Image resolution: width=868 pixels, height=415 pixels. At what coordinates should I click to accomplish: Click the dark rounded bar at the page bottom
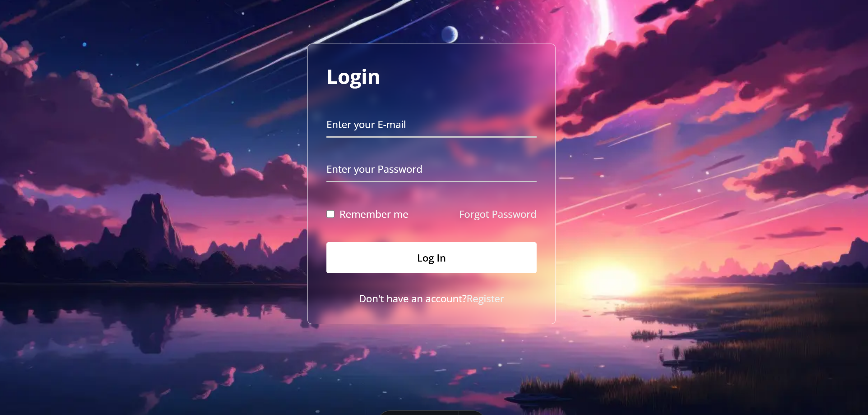[431, 413]
